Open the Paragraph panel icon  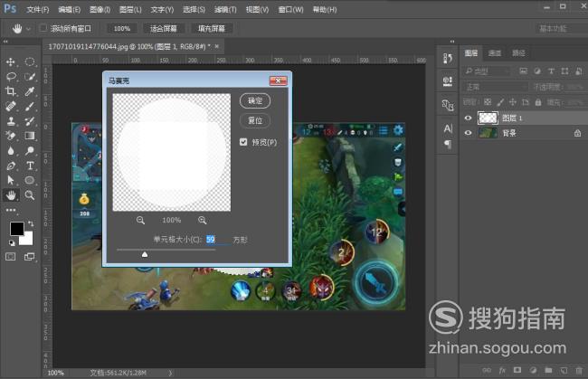[448, 144]
